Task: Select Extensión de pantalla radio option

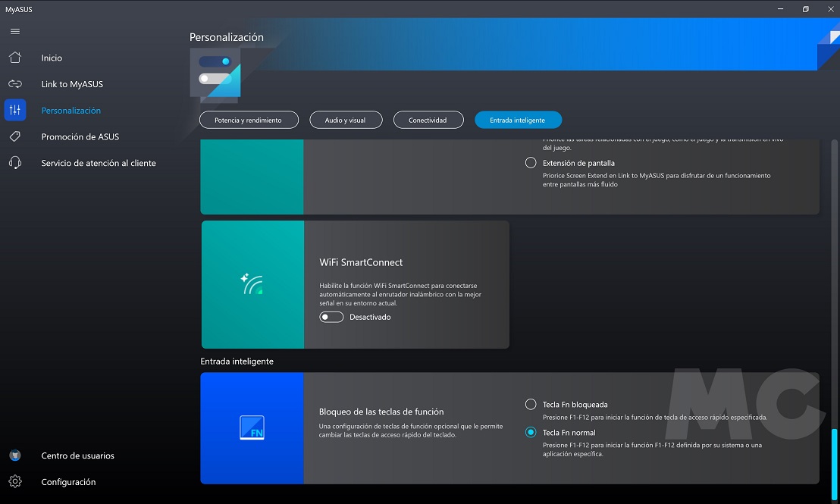Action: (531, 163)
